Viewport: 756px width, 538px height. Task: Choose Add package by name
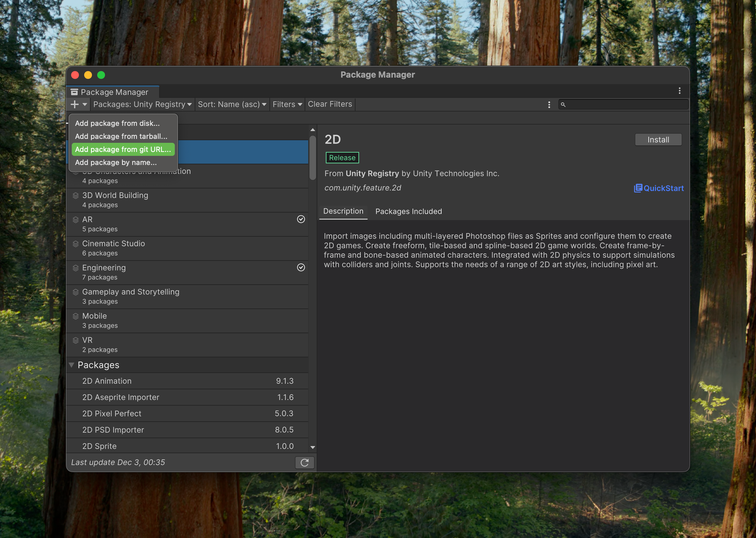(116, 163)
